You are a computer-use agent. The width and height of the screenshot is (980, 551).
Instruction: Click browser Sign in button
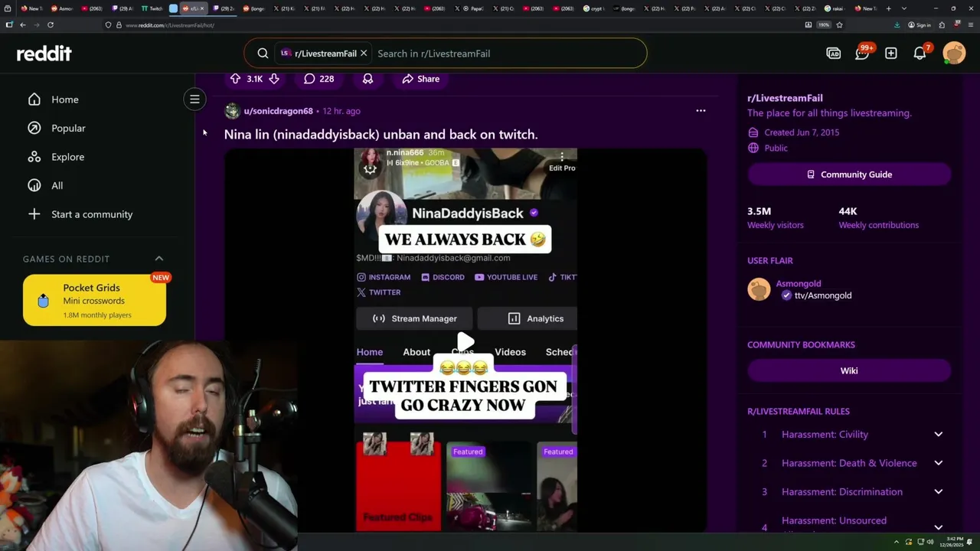920,24
